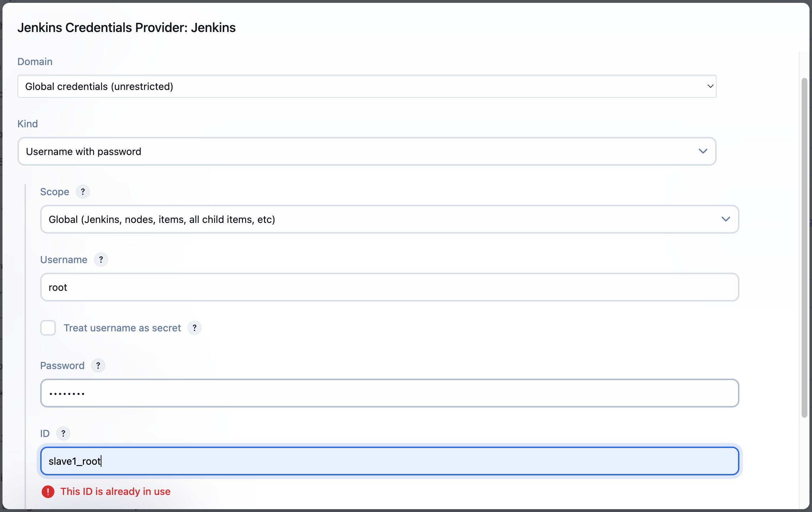Click the Username label text

click(64, 260)
